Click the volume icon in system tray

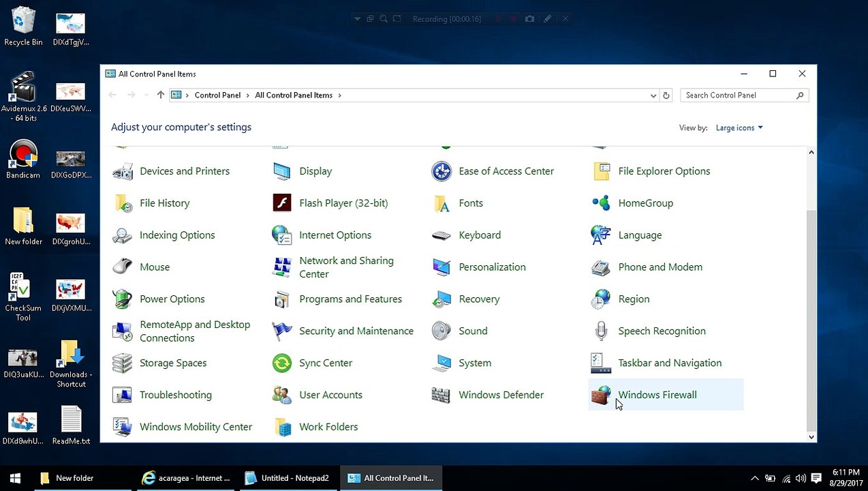pyautogui.click(x=801, y=479)
